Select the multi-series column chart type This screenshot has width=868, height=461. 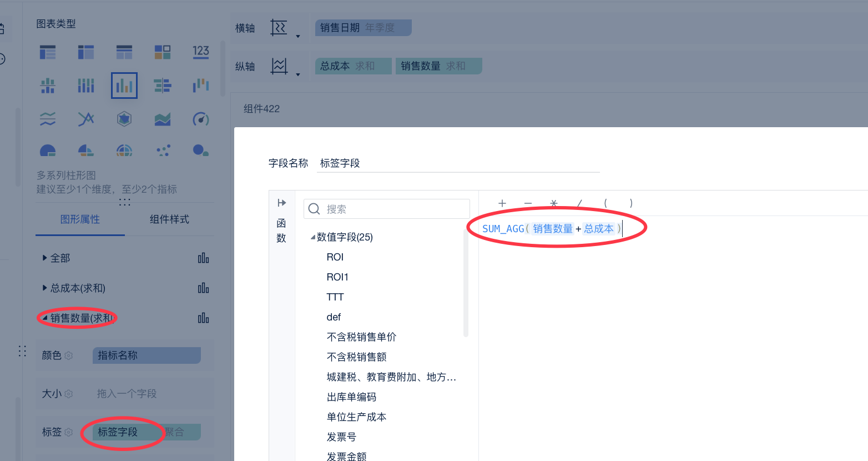124,86
